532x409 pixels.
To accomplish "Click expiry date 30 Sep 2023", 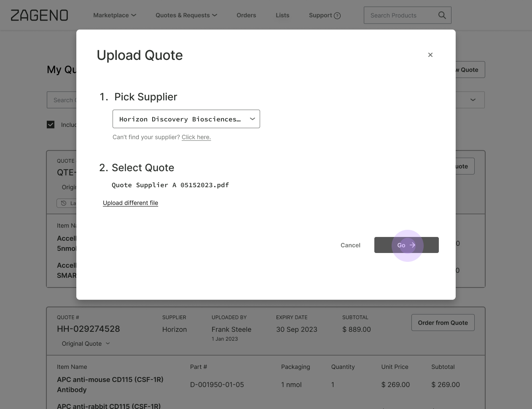I will tap(297, 329).
